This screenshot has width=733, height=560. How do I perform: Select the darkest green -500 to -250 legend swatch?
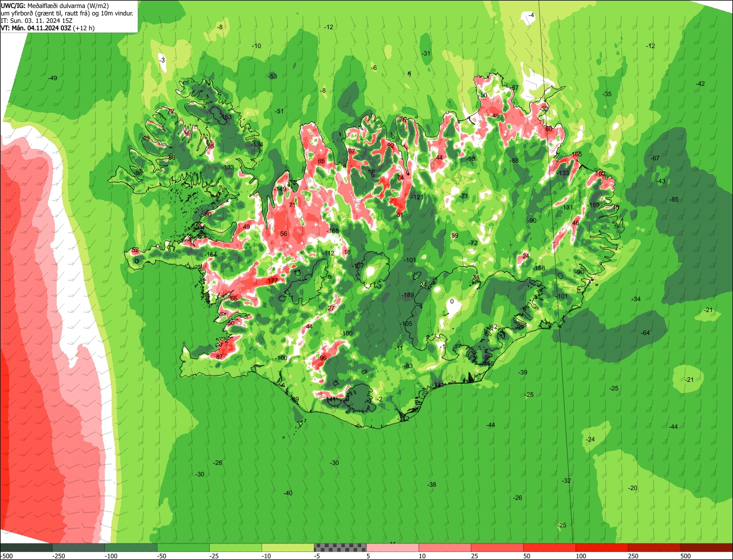pyautogui.click(x=26, y=547)
